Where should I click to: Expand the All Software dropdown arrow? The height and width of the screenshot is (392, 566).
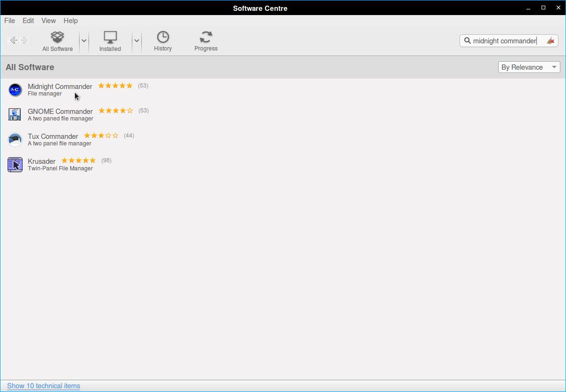[84, 41]
